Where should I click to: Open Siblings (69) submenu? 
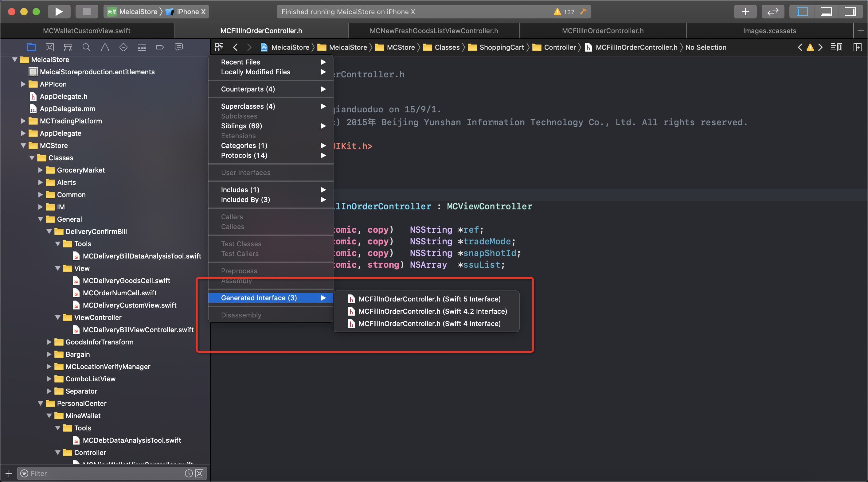tap(271, 126)
